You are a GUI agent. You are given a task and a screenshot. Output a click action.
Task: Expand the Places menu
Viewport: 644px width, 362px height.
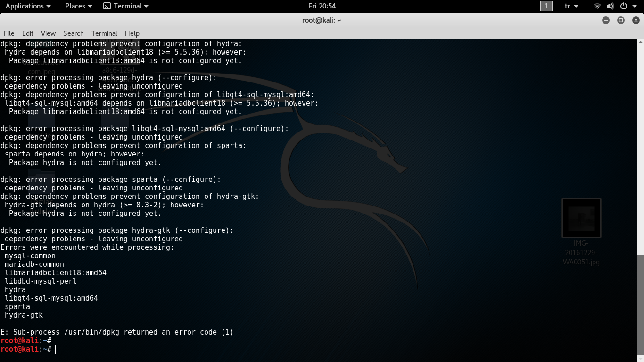click(x=78, y=6)
